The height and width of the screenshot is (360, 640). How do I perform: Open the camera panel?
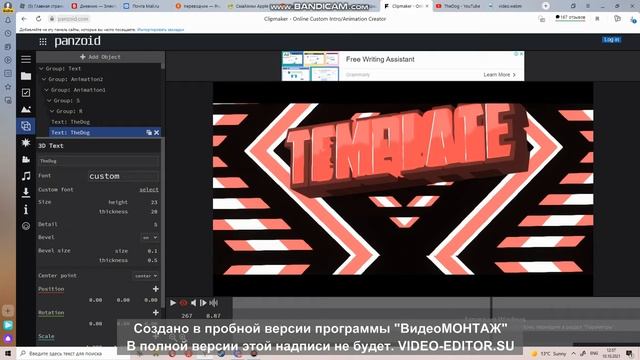pyautogui.click(x=26, y=159)
